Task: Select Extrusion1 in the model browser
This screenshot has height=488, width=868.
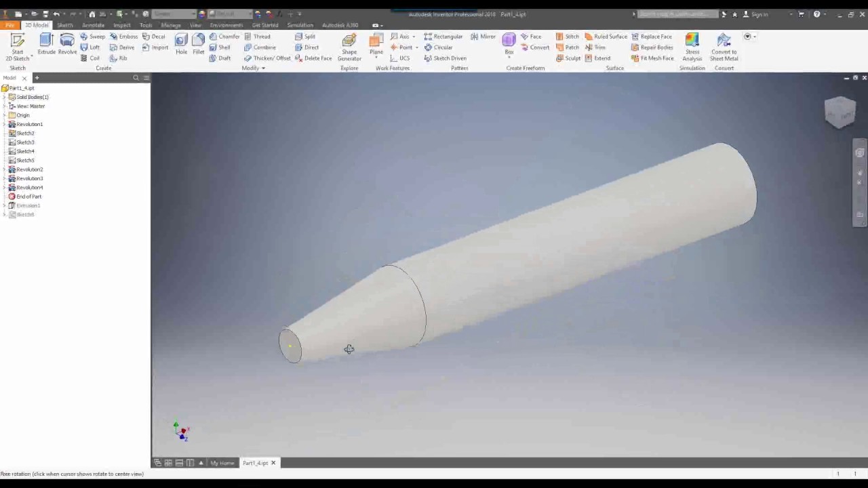Action: coord(24,205)
